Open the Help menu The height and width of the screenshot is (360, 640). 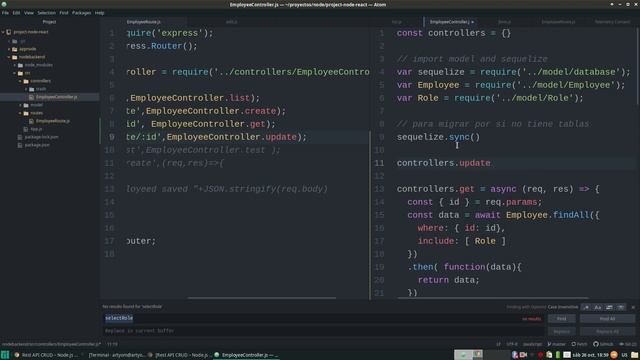[100, 13]
